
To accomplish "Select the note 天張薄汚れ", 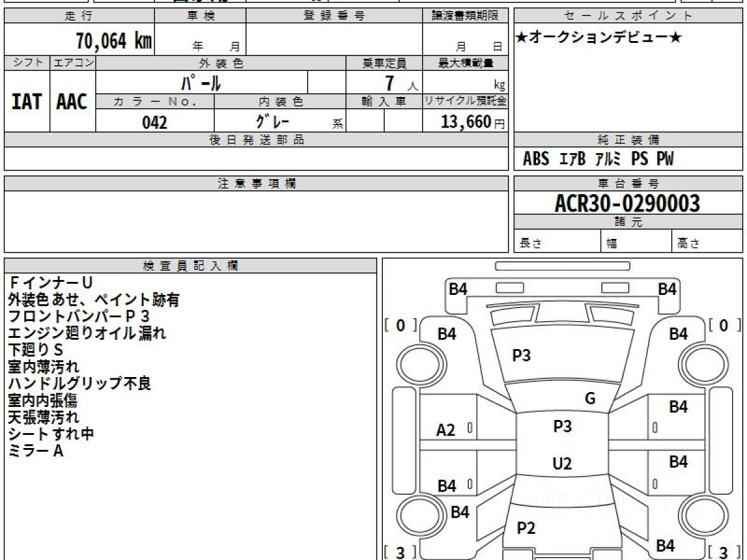I will (44, 417).
